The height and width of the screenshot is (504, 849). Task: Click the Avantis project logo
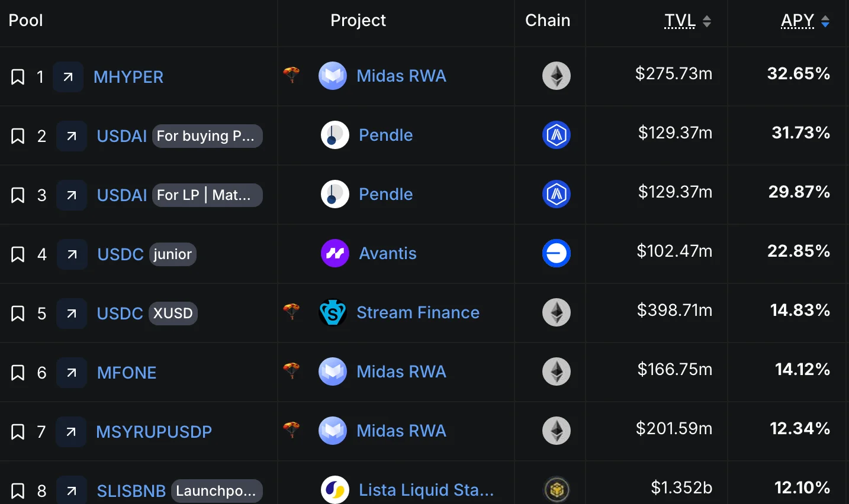[335, 253]
